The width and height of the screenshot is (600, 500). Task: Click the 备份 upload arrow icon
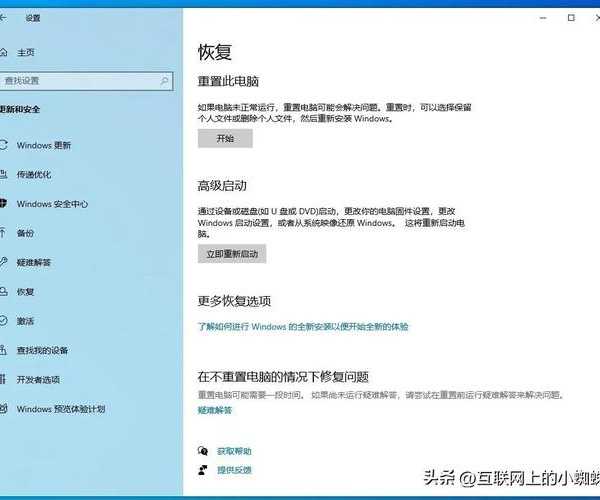(x=3, y=233)
